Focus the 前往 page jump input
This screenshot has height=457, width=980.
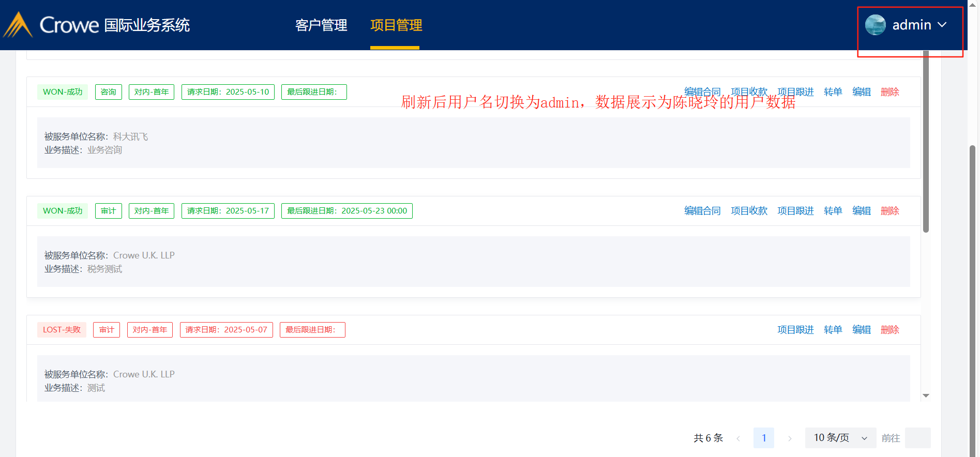pyautogui.click(x=918, y=438)
